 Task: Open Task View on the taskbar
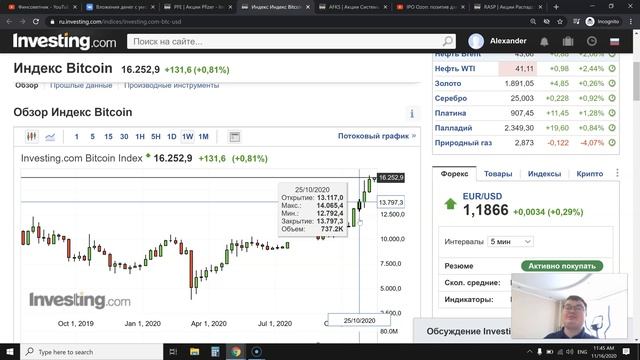coord(173,351)
